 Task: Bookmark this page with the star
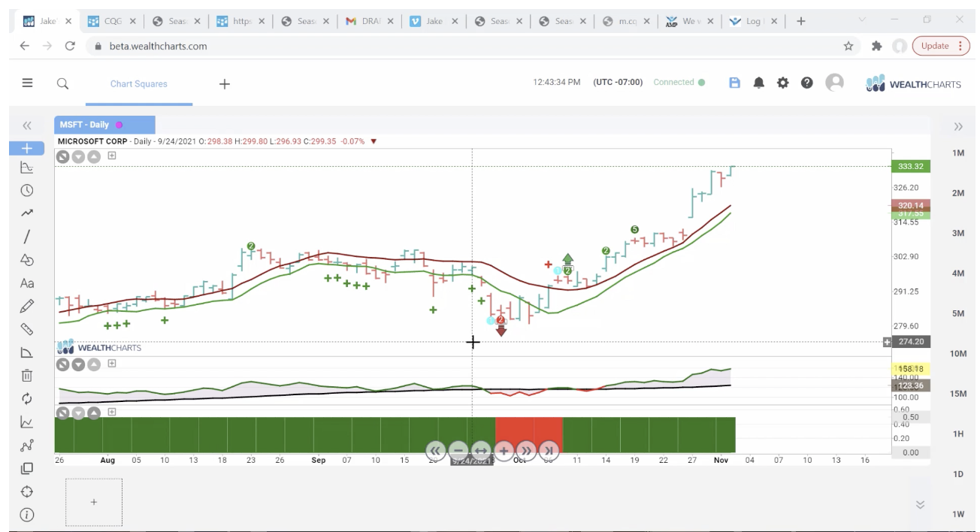coord(848,46)
